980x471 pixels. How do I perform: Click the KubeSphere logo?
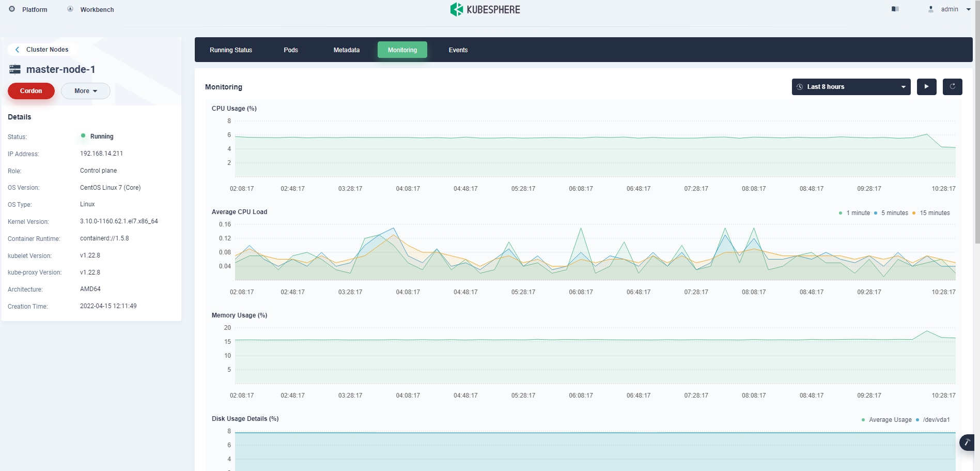point(485,9)
